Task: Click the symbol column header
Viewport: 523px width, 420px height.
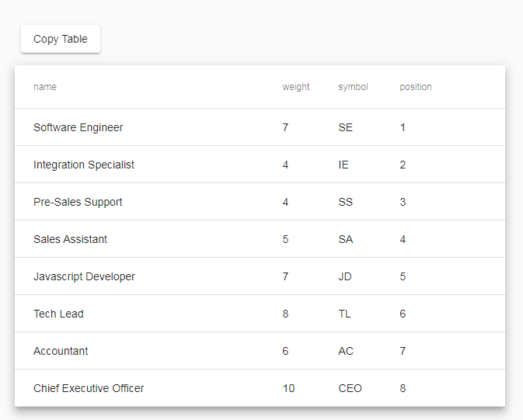Action: [x=353, y=87]
